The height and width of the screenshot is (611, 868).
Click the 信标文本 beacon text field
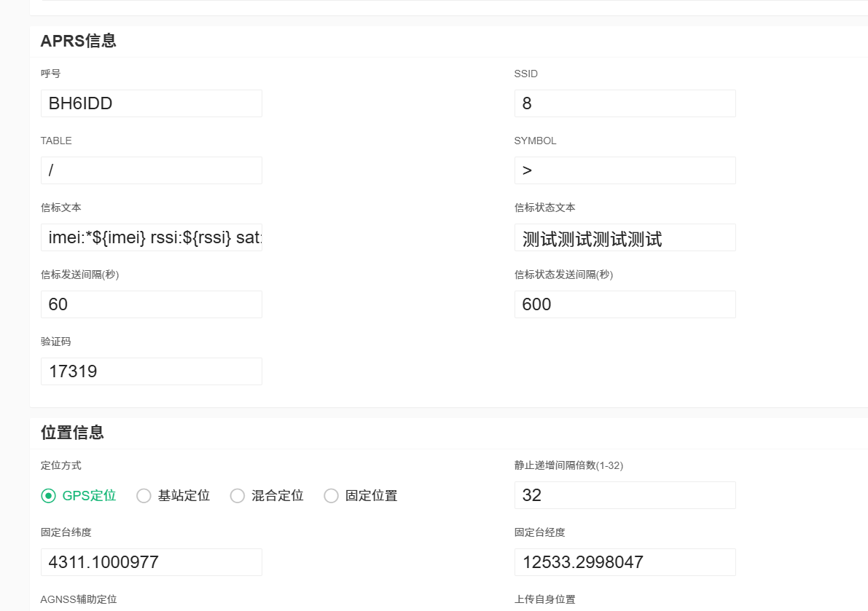[x=150, y=237]
